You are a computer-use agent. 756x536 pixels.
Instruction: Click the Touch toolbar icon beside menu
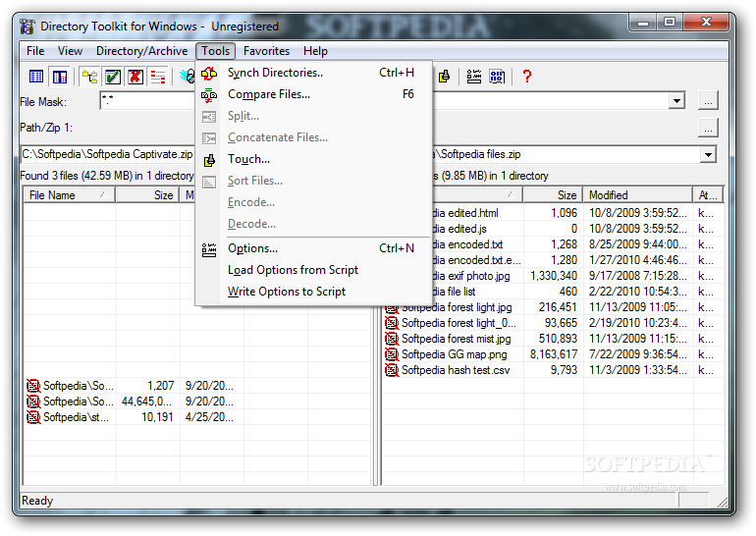click(444, 76)
